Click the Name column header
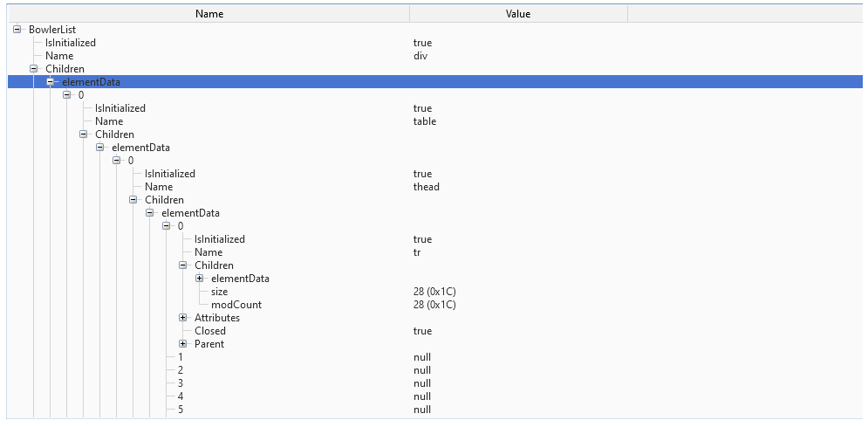Viewport: 868px width, 441px height. 209,14
